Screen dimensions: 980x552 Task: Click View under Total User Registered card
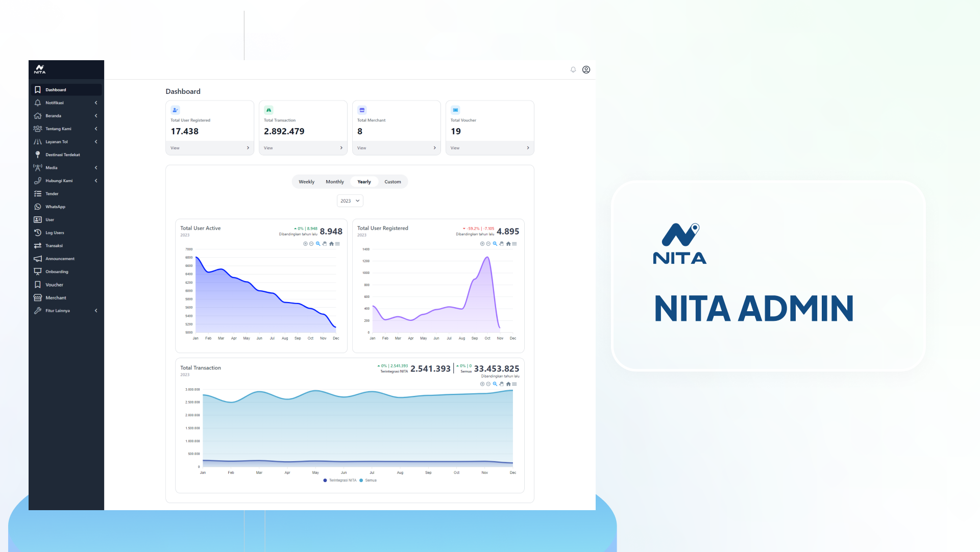point(210,148)
